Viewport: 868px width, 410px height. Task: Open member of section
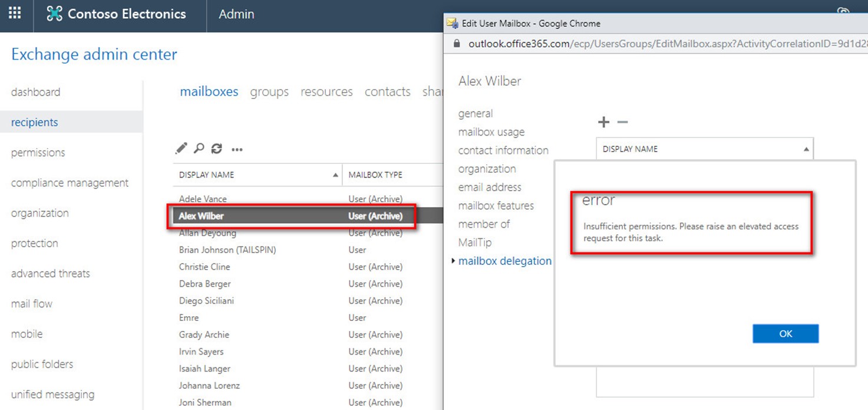484,224
